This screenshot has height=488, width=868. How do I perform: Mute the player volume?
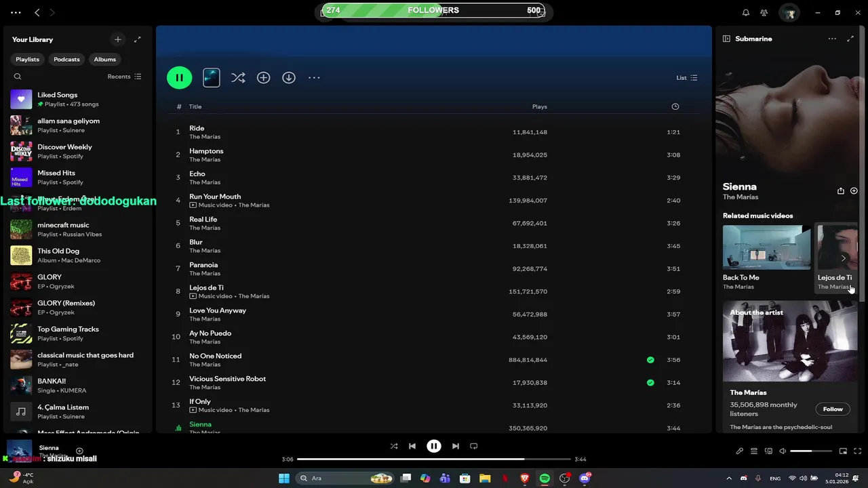[x=783, y=451]
